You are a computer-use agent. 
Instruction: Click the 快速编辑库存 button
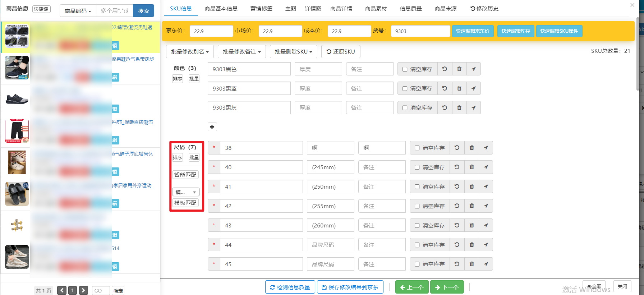click(516, 31)
